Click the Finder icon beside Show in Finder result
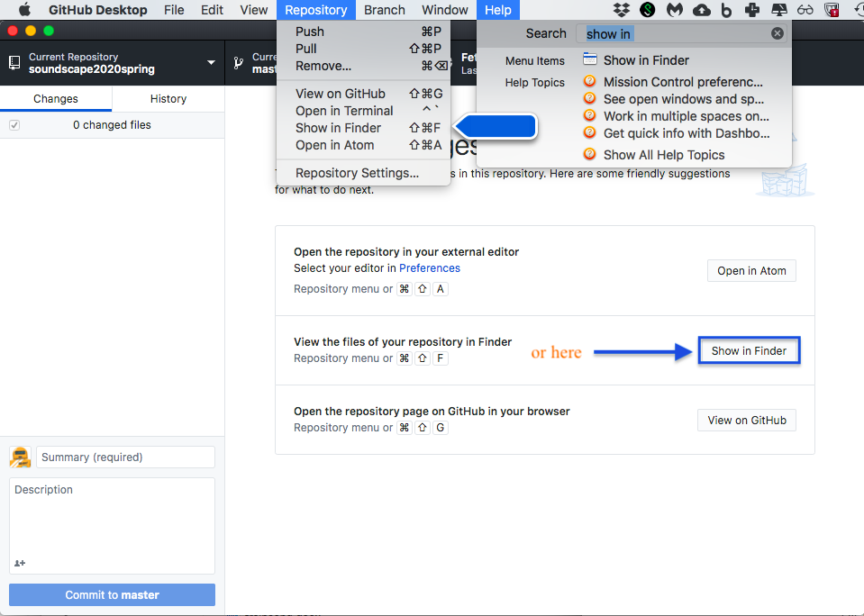Viewport: 864px width, 616px height. tap(589, 59)
